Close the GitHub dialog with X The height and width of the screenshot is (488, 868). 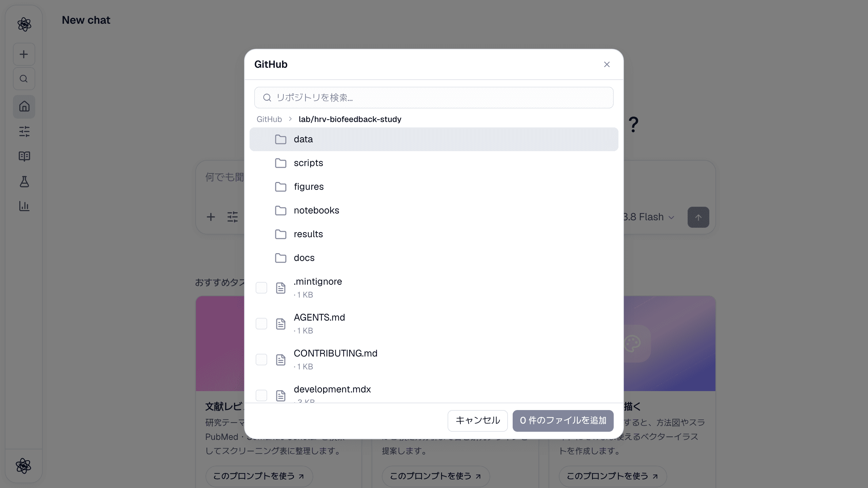pyautogui.click(x=607, y=64)
